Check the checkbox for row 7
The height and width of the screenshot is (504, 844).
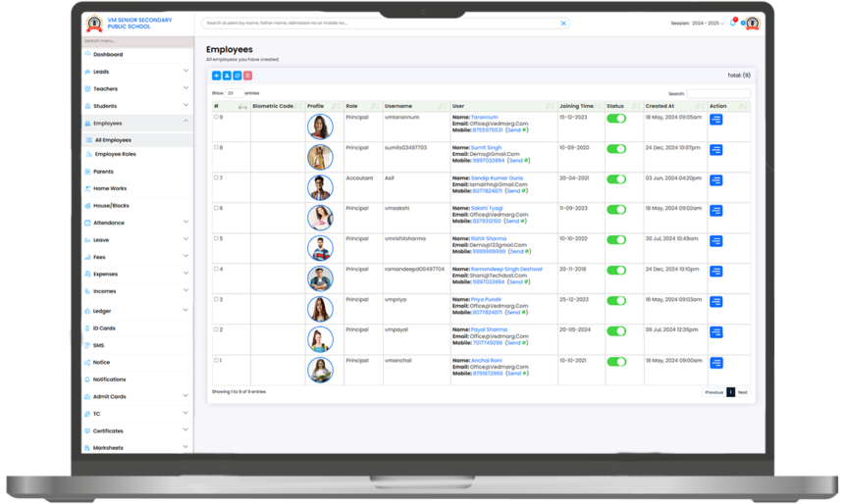click(216, 177)
